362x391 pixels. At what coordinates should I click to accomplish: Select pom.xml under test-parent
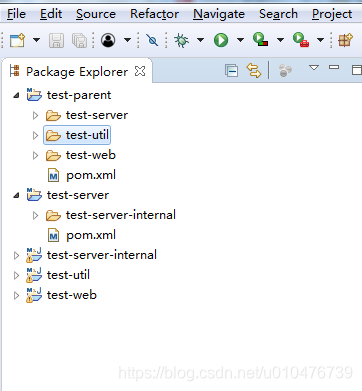click(x=91, y=175)
